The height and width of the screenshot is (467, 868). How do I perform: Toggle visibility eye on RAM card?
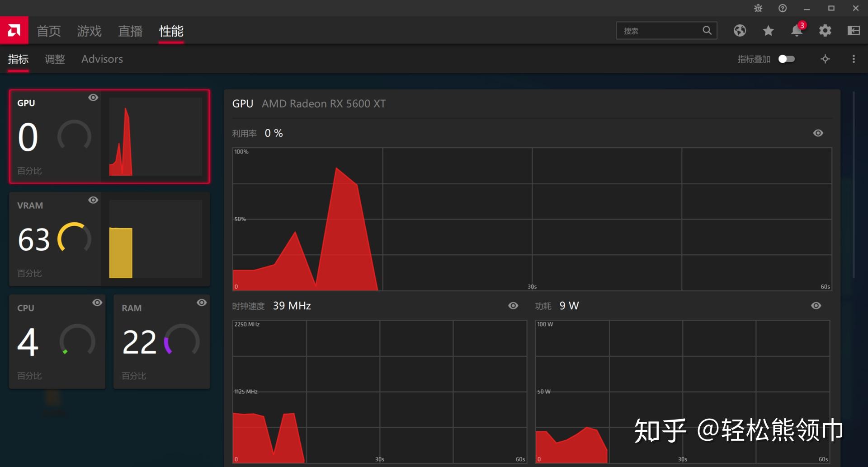(202, 303)
